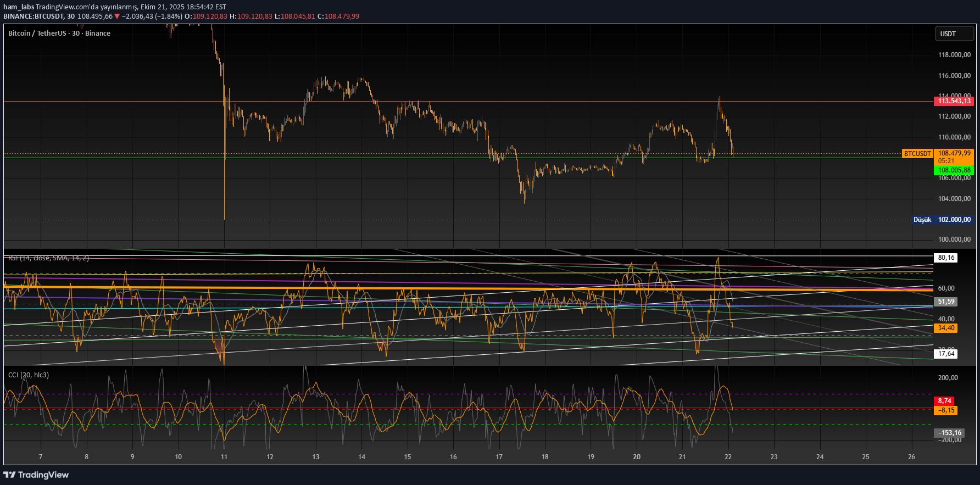Click date 22 on the time axis
The width and height of the screenshot is (980, 485).
point(728,457)
